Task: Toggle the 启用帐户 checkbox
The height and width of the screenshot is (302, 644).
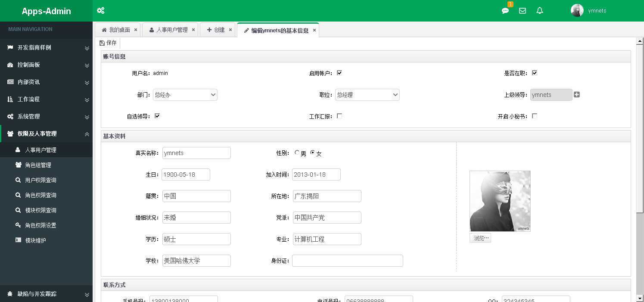Action: tap(339, 73)
